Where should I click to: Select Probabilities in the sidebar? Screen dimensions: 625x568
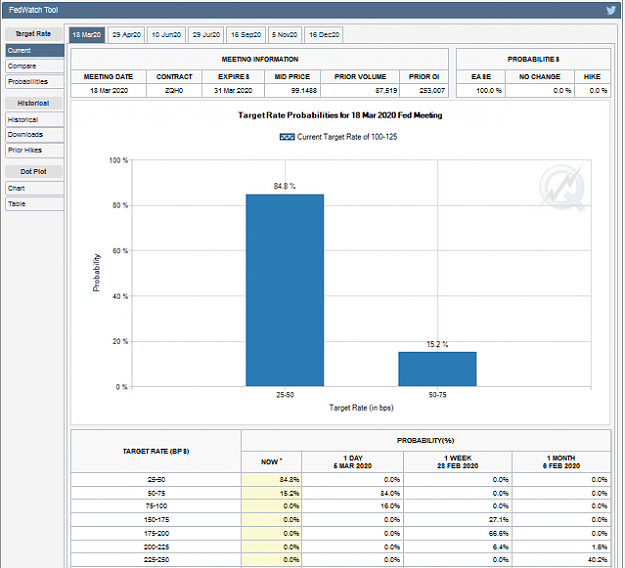pyautogui.click(x=35, y=82)
